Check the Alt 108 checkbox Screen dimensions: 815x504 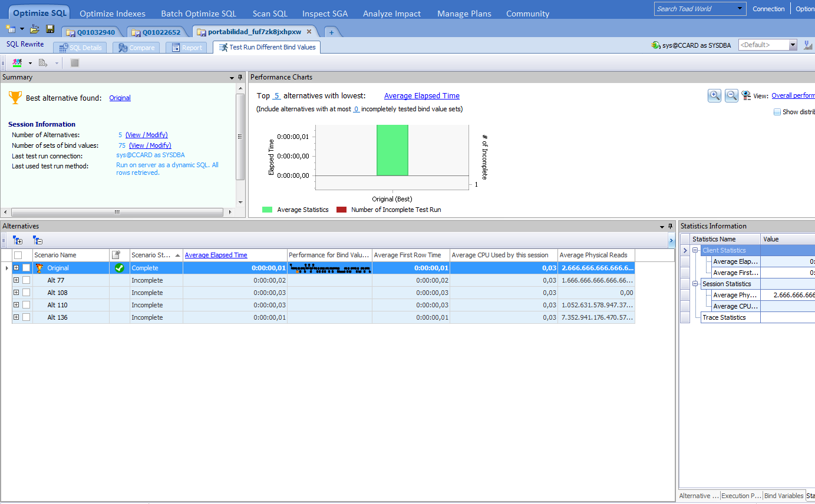click(x=26, y=293)
